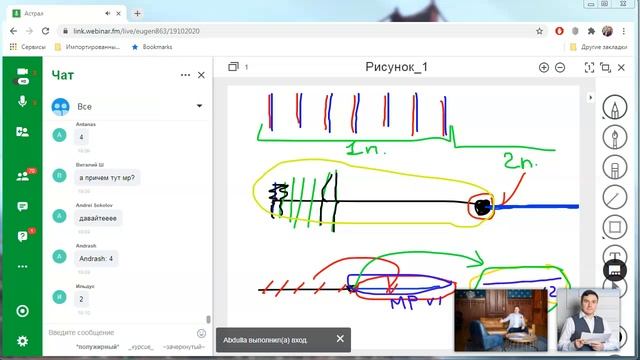Open a new browser tab

point(137,13)
